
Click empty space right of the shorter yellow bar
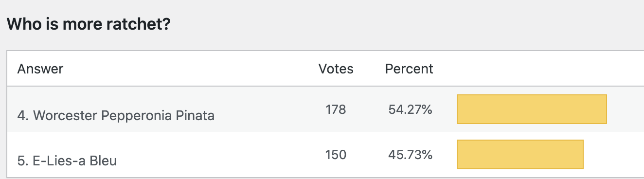click(613, 154)
